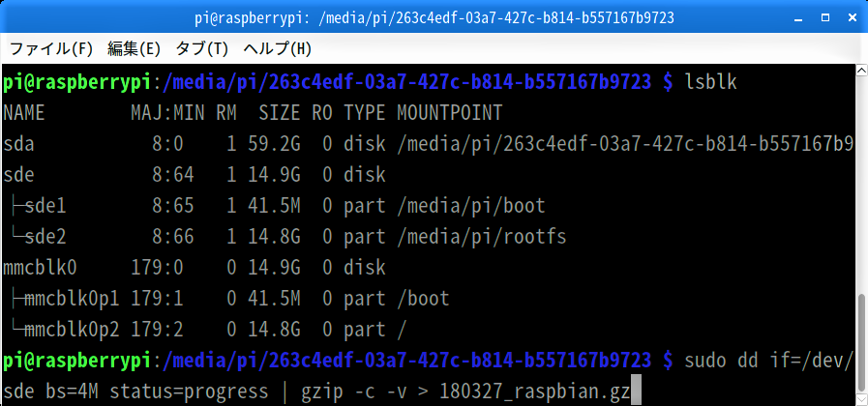Click the /media/pi/rootfs mountpoint text
Image resolution: width=868 pixels, height=406 pixels.
click(x=482, y=237)
